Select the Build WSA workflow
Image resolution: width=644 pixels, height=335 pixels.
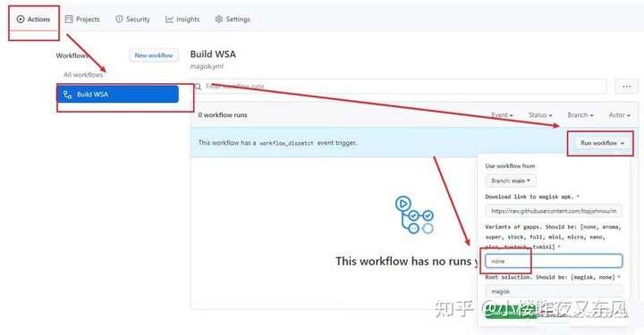117,95
